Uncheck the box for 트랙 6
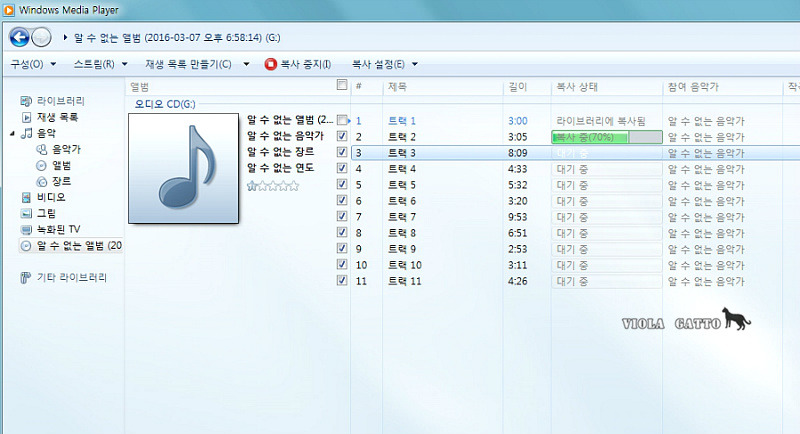The width and height of the screenshot is (800, 434). pyautogui.click(x=342, y=200)
